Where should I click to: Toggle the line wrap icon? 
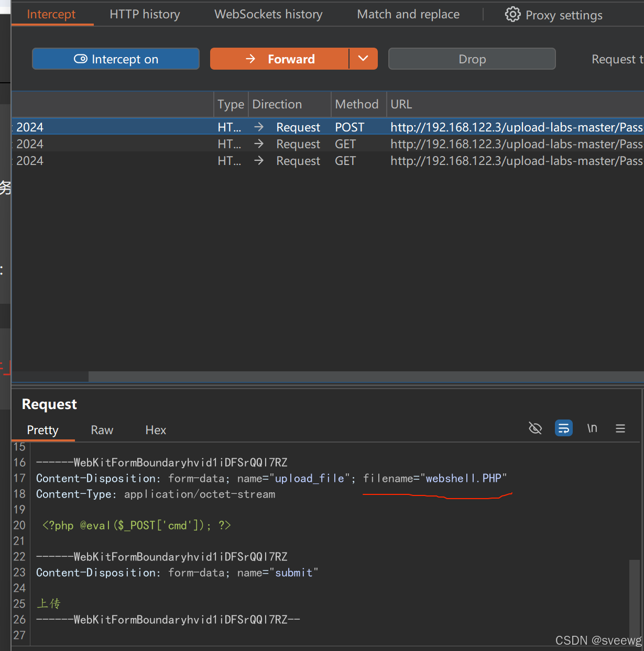point(564,428)
